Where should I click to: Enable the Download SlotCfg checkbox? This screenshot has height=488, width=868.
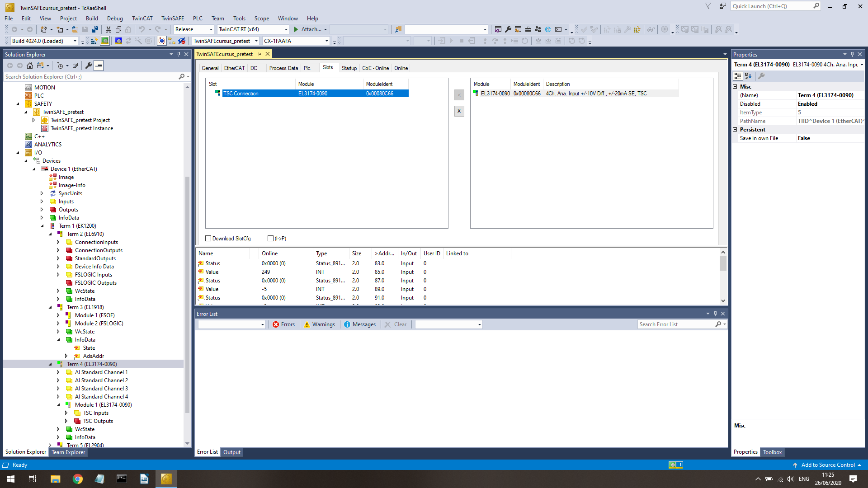point(208,239)
